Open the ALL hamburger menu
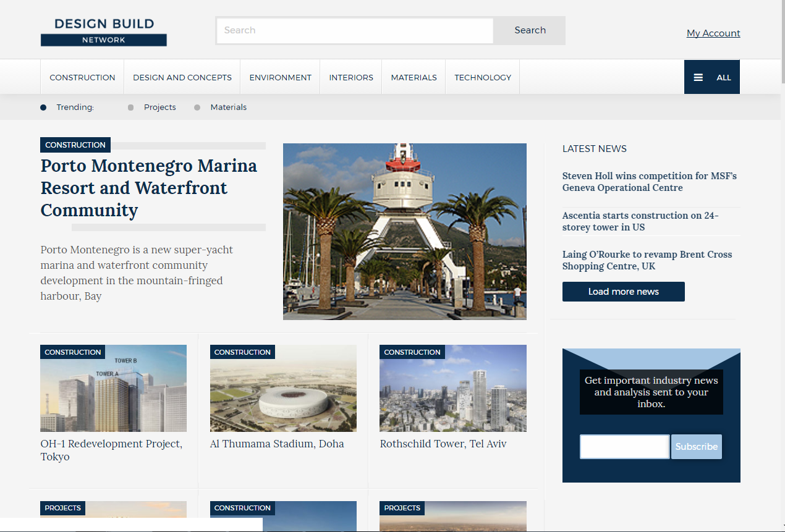 click(x=711, y=77)
